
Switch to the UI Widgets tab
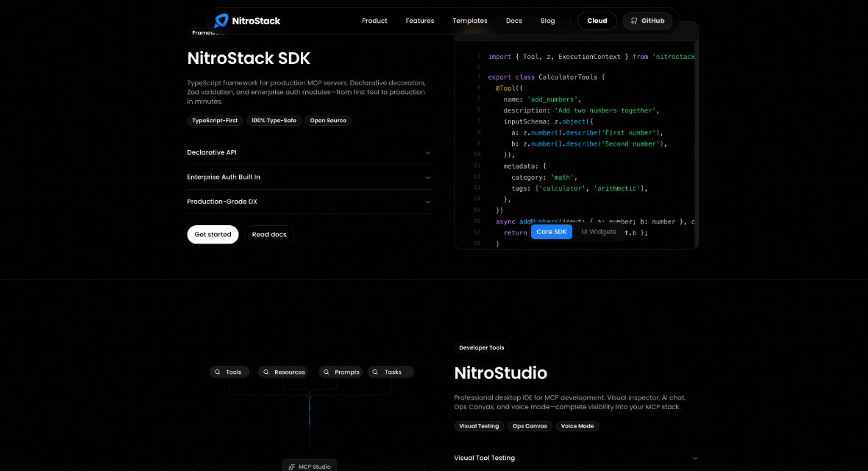click(x=599, y=232)
